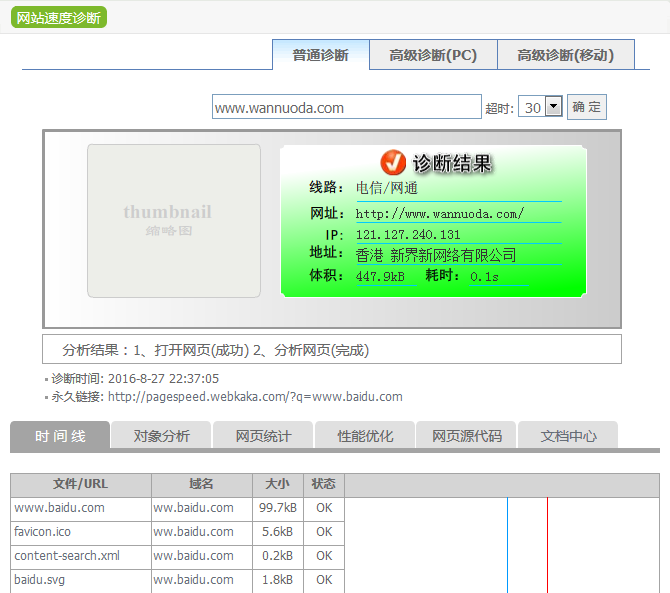Screen dimensions: 670x593
Task: Open the 高级诊断(移动) tab
Action: [566, 55]
